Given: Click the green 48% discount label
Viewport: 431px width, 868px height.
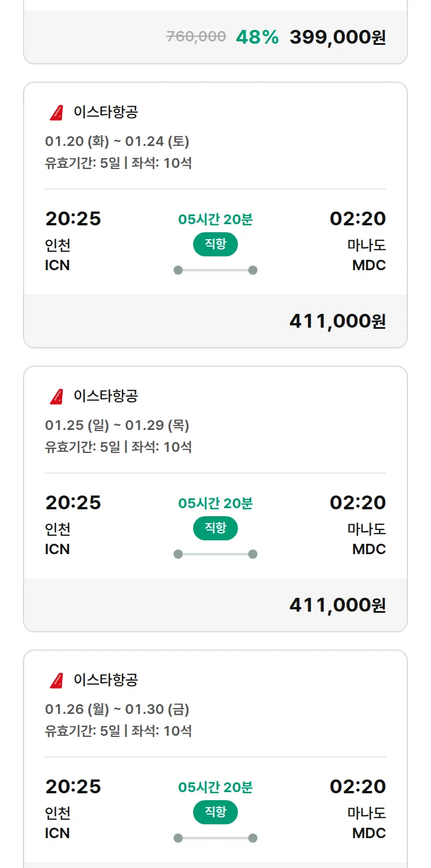Looking at the screenshot, I should [x=257, y=37].
